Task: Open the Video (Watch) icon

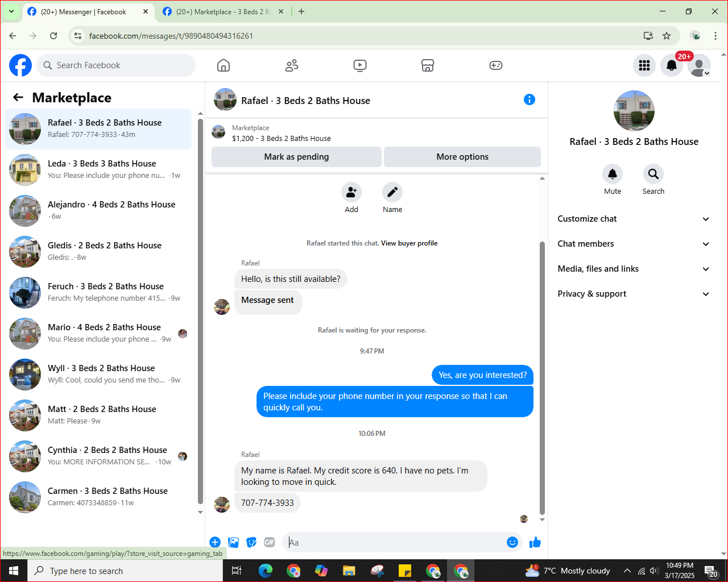Action: [x=360, y=65]
